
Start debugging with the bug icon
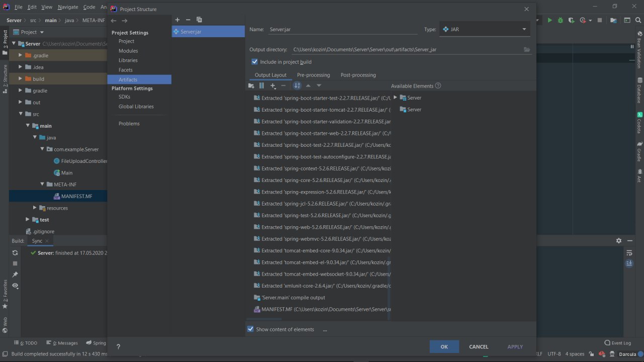560,20
